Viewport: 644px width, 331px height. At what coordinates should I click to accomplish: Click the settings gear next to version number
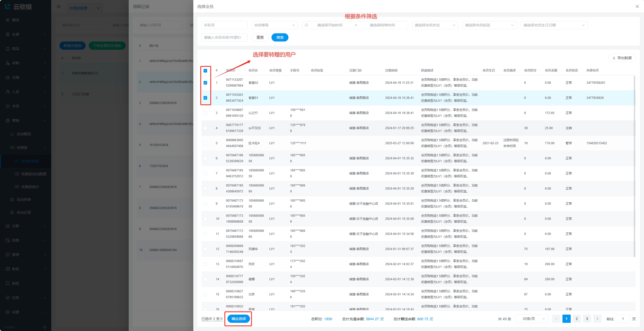tap(45, 327)
